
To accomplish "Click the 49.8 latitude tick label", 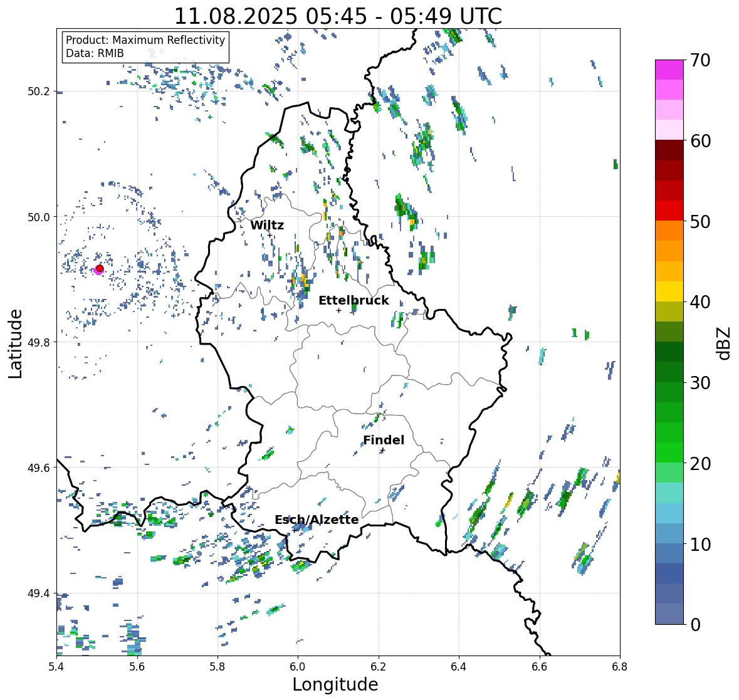I will pos(39,342).
